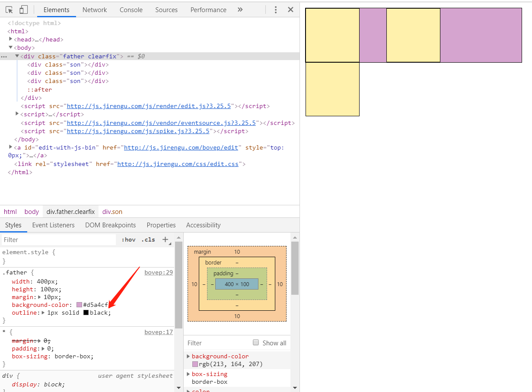Expand the collapsed script element
Screen dimensions: 532x392
pyautogui.click(x=17, y=114)
